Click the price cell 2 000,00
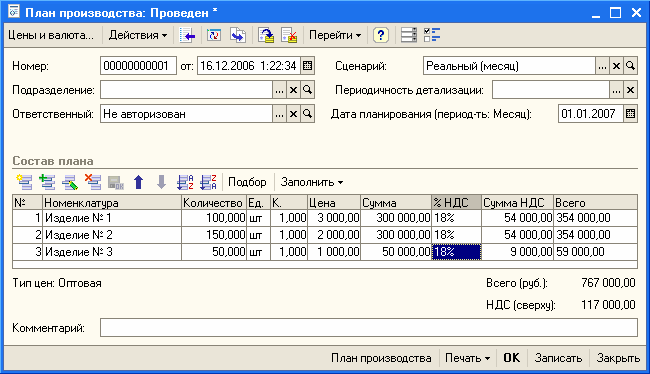Screen dimensions: 650x374 click(334, 235)
